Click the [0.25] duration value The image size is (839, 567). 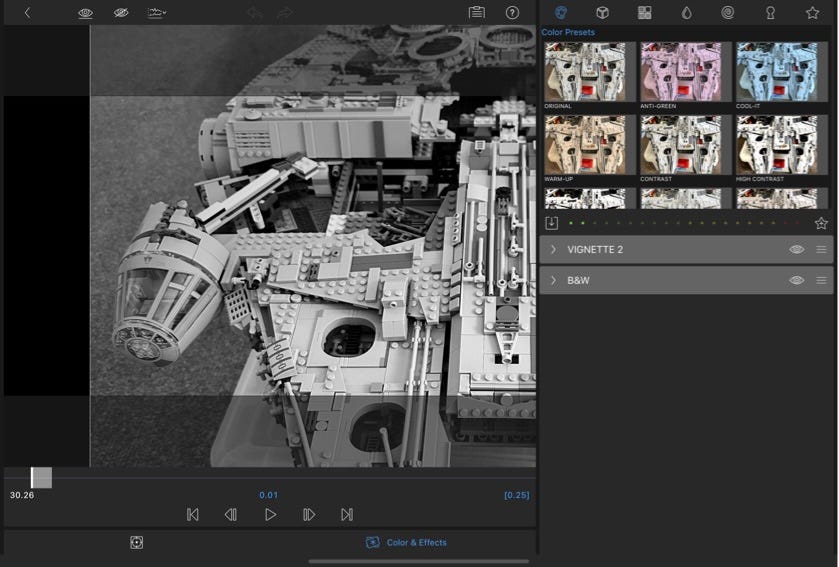tap(516, 495)
